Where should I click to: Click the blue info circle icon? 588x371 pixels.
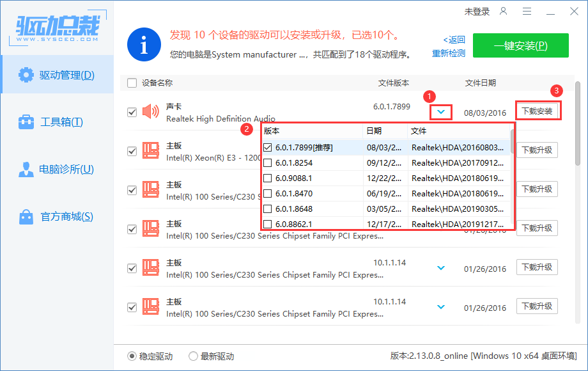click(144, 44)
